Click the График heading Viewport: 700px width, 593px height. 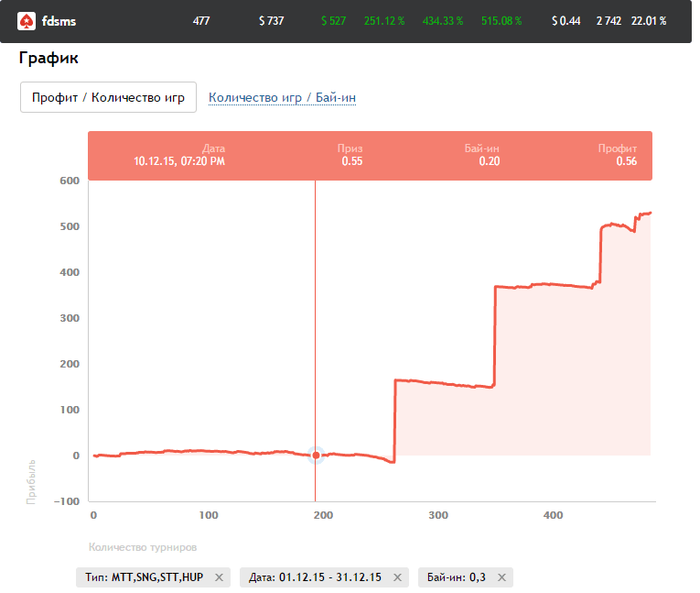tap(49, 58)
